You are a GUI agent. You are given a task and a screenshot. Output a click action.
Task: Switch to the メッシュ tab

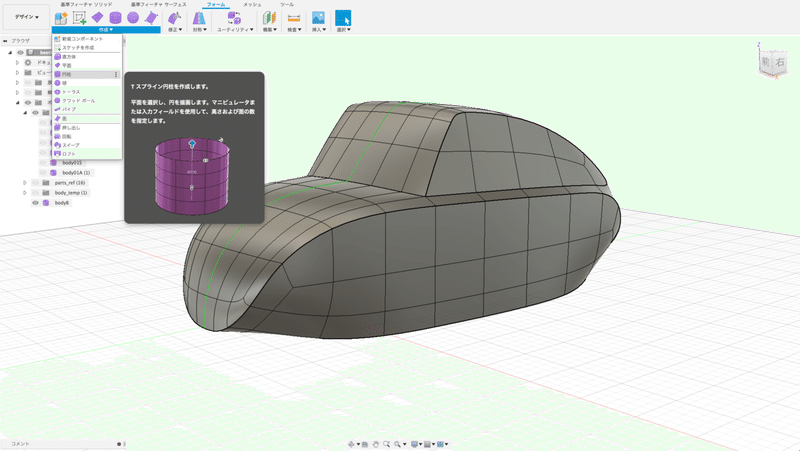252,5
